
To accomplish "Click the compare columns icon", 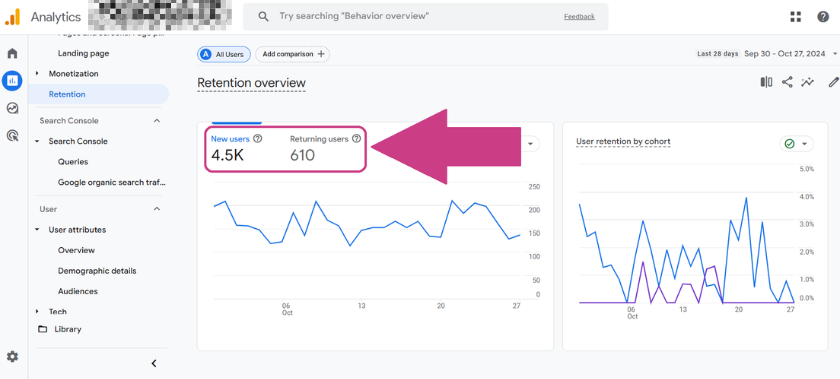I will tap(766, 82).
